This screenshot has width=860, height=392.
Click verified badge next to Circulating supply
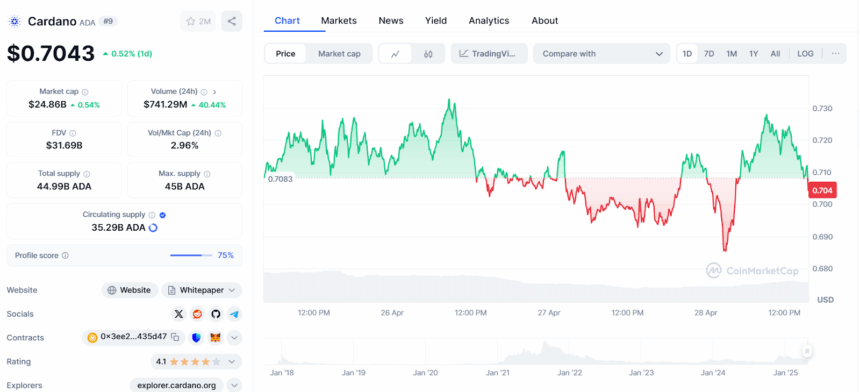click(163, 215)
